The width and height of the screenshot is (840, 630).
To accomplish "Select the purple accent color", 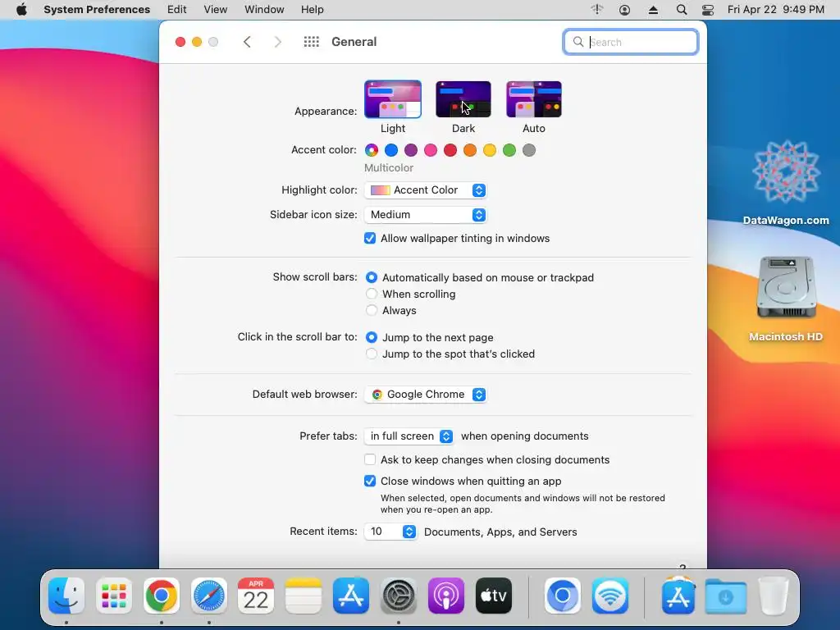I will coord(411,150).
